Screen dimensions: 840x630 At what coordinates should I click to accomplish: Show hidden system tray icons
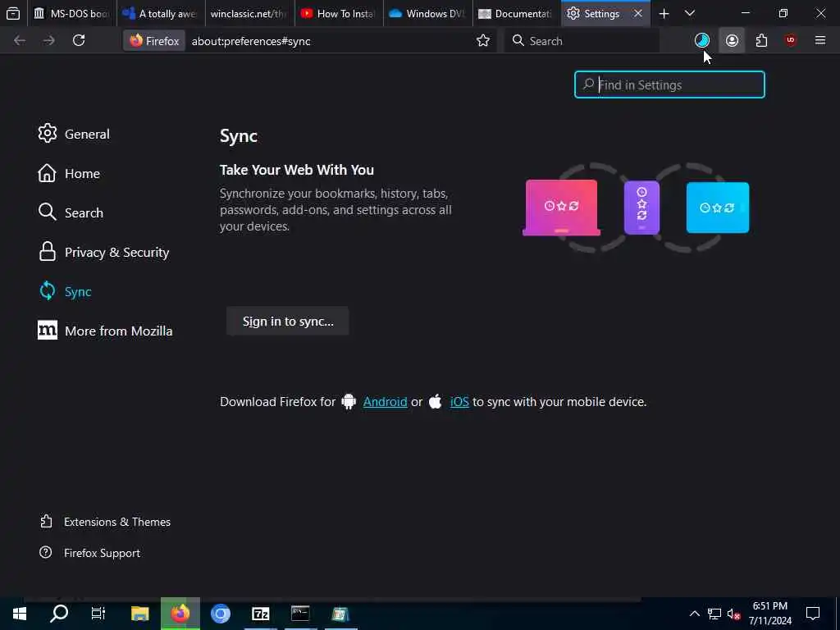(694, 614)
